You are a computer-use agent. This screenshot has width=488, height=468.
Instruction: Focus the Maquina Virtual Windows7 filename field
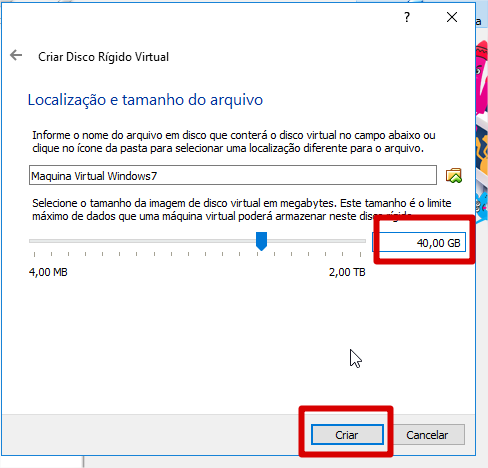pos(233,175)
